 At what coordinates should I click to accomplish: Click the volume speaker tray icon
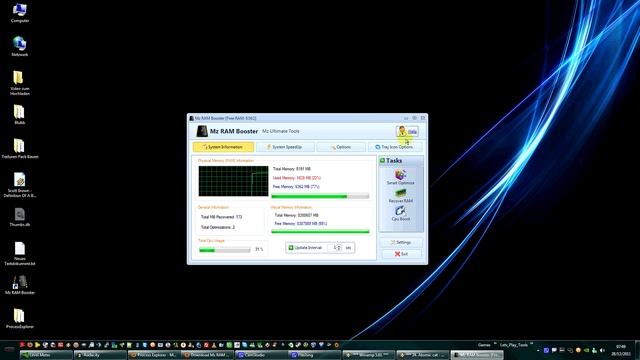[x=602, y=350]
